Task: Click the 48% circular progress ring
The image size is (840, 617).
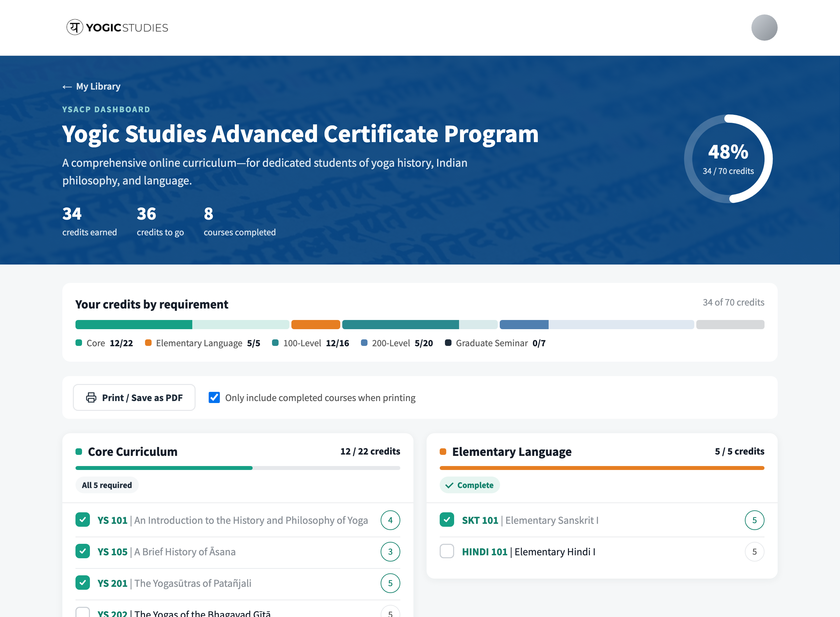Action: point(728,159)
